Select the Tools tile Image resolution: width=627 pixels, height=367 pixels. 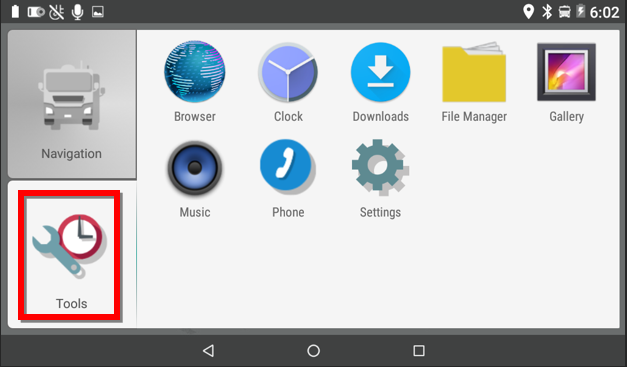(71, 255)
